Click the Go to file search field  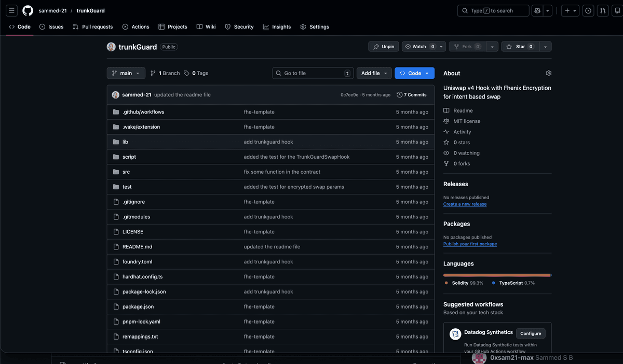313,74
